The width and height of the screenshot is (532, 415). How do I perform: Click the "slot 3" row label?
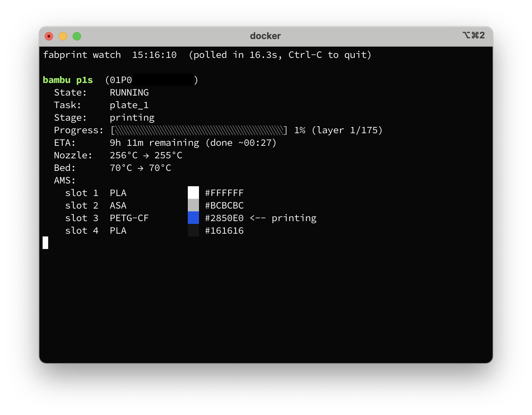pos(82,218)
